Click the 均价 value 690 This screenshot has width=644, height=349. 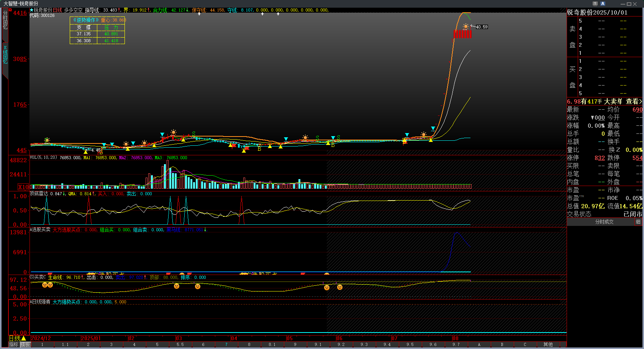click(637, 110)
